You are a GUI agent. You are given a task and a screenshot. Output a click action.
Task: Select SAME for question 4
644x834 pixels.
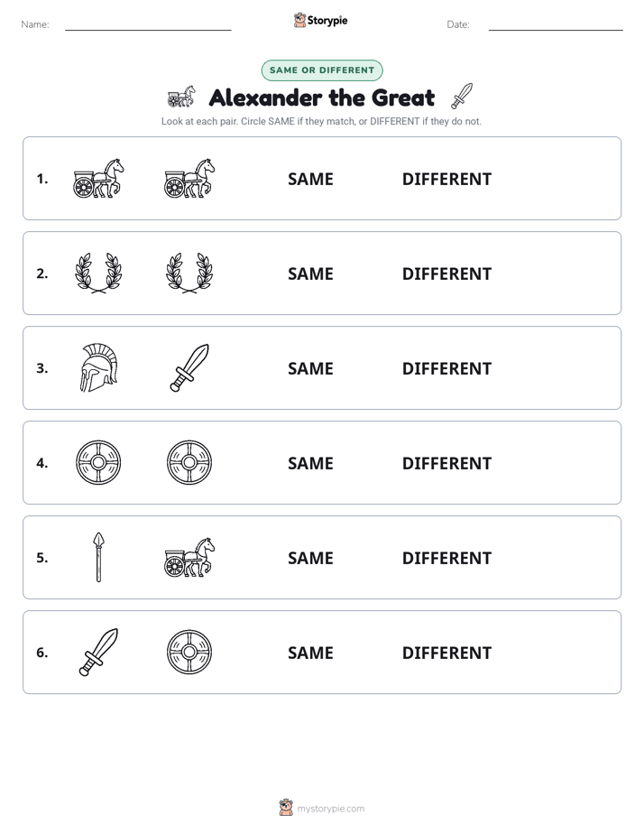click(x=310, y=463)
